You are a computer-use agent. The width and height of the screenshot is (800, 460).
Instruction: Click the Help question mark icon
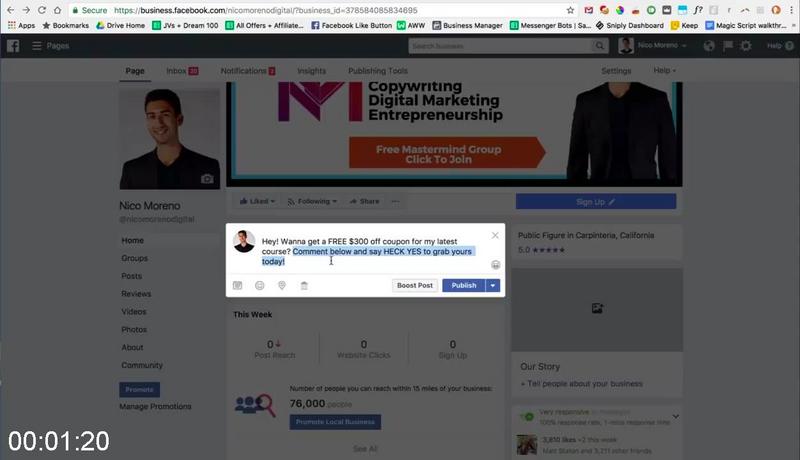[x=789, y=46]
